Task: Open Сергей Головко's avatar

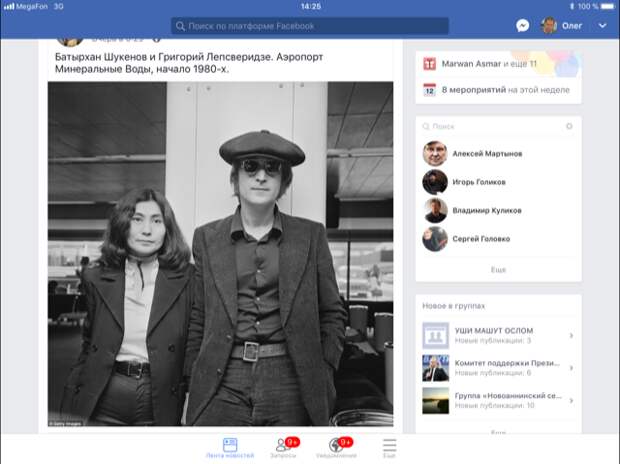Action: 435,239
